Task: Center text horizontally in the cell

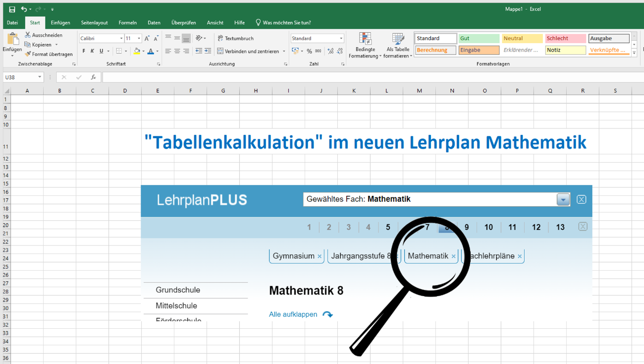Action: 177,51
